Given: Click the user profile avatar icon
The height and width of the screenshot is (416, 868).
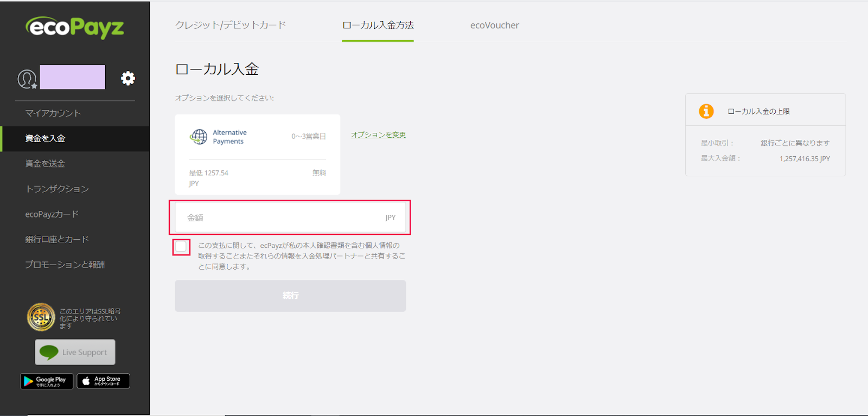Looking at the screenshot, I should tap(27, 79).
